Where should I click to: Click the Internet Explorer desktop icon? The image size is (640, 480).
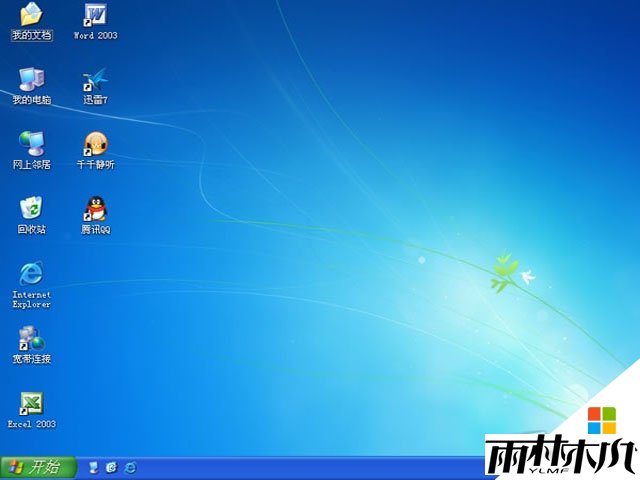point(31,273)
